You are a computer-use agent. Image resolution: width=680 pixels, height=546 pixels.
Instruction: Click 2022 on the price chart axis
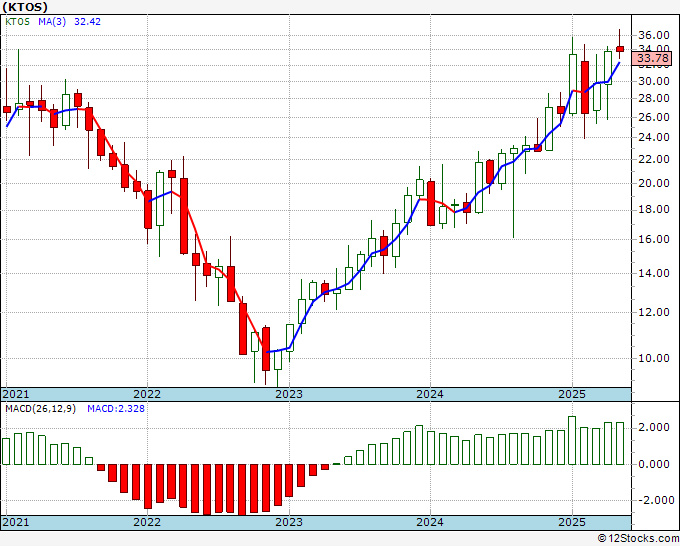coord(147,394)
